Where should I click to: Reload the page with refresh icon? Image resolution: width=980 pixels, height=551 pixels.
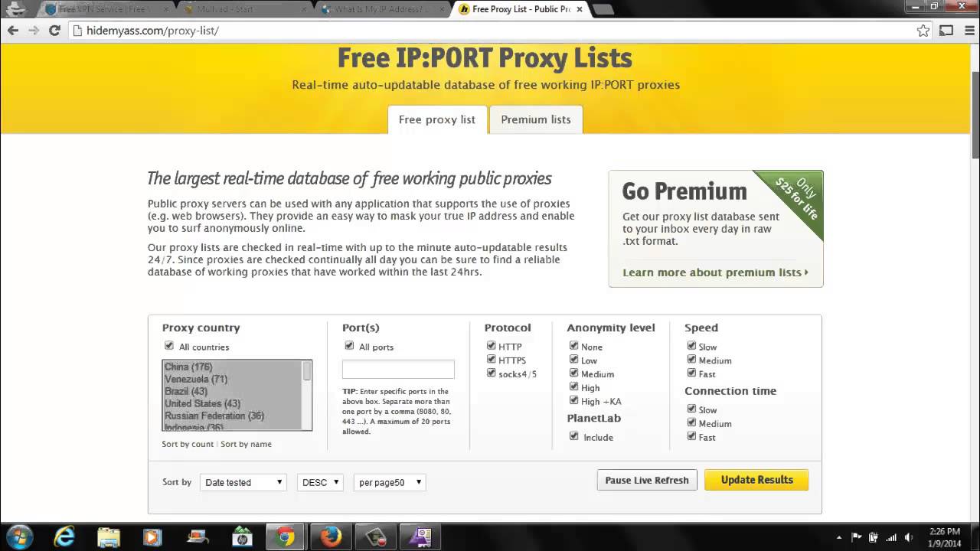coord(54,31)
